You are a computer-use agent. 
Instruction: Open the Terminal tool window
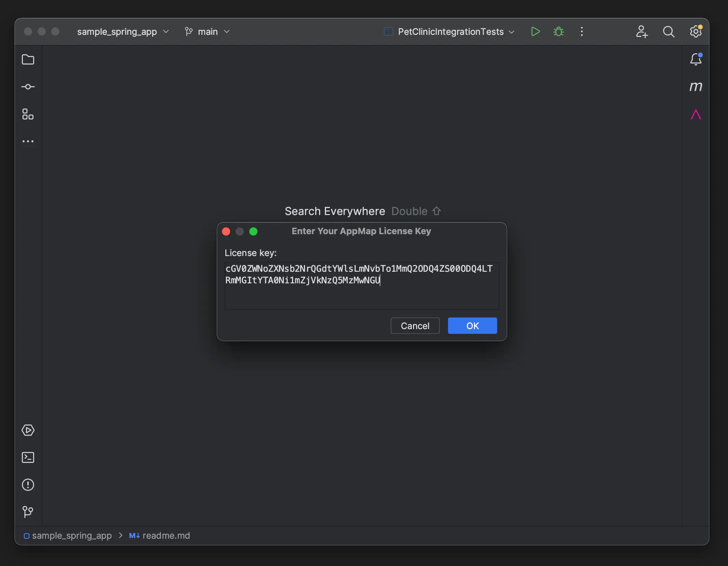pos(28,457)
